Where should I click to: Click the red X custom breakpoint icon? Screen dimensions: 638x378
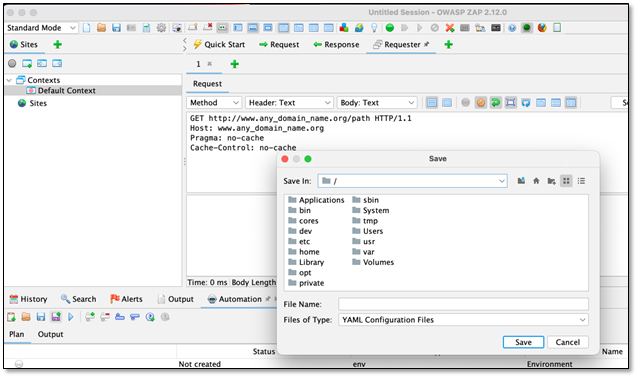[450, 28]
